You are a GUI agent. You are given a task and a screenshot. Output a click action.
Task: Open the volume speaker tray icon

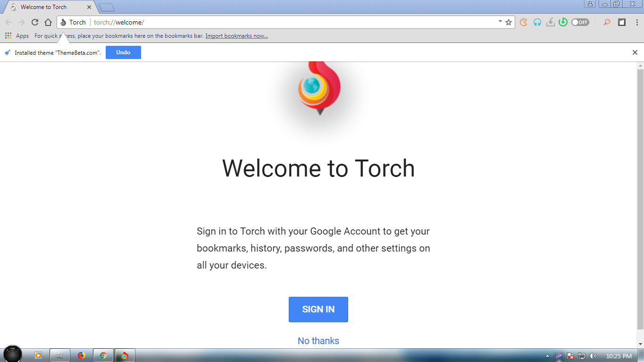point(593,356)
